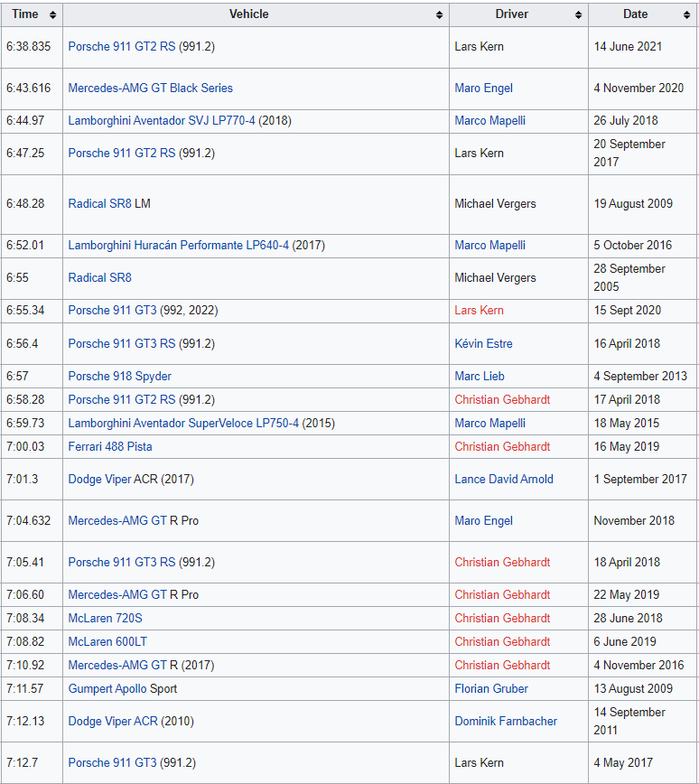
Task: Click Lance David Arnold driver link
Action: point(504,479)
